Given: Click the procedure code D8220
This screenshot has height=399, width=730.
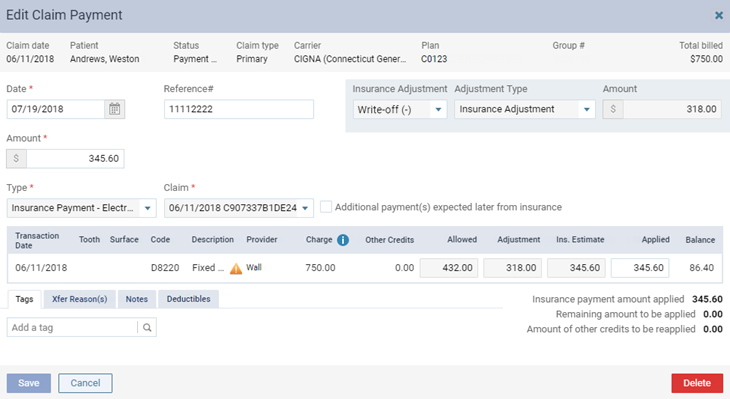Looking at the screenshot, I should [165, 268].
